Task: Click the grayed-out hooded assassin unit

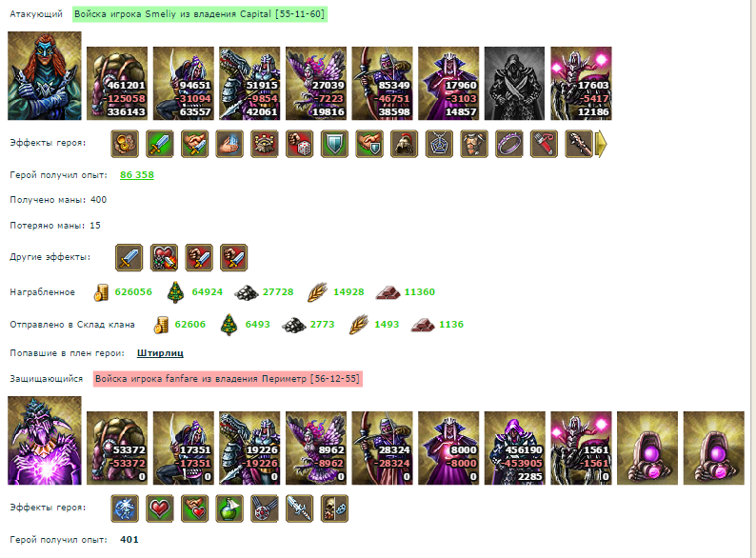Action: pos(514,84)
